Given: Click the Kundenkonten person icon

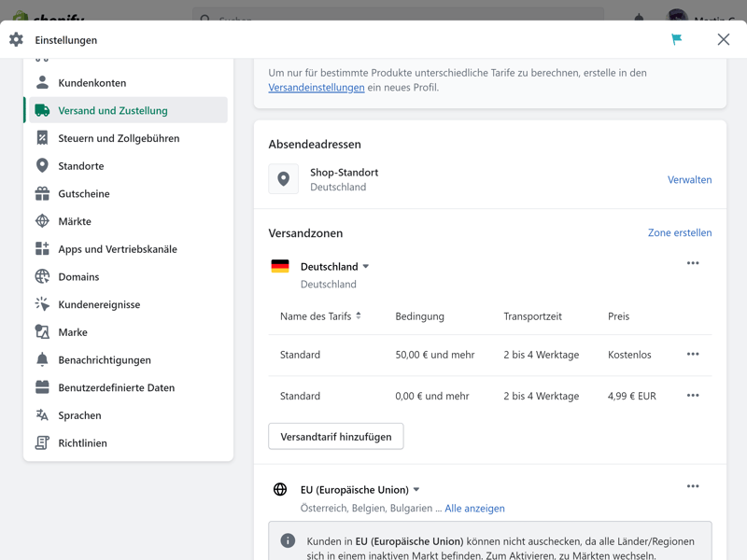Looking at the screenshot, I should click(42, 83).
